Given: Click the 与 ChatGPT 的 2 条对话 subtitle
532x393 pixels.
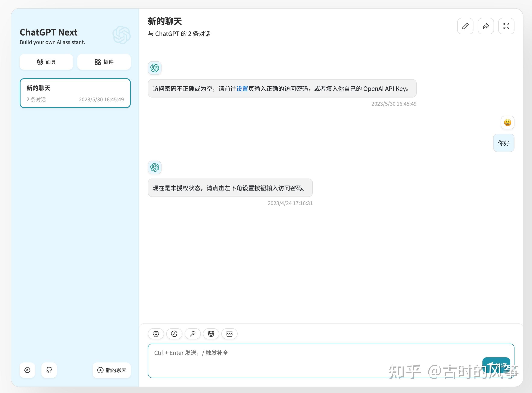Looking at the screenshot, I should [179, 34].
